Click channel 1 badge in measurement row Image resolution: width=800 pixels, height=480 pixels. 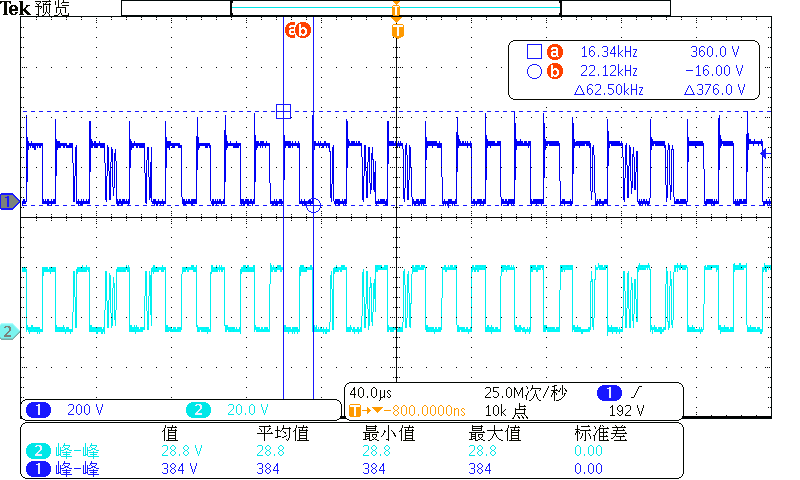38,469
